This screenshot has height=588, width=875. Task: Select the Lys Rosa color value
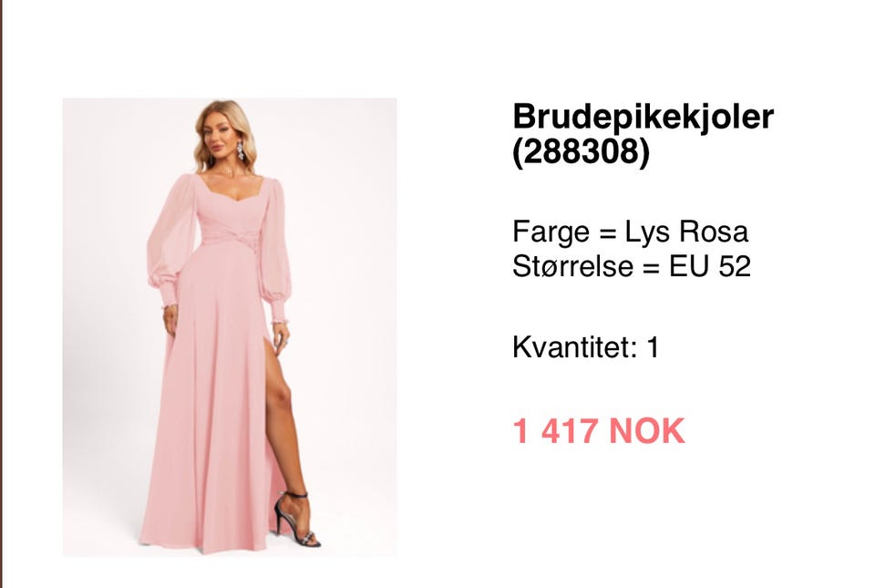pyautogui.click(x=686, y=231)
